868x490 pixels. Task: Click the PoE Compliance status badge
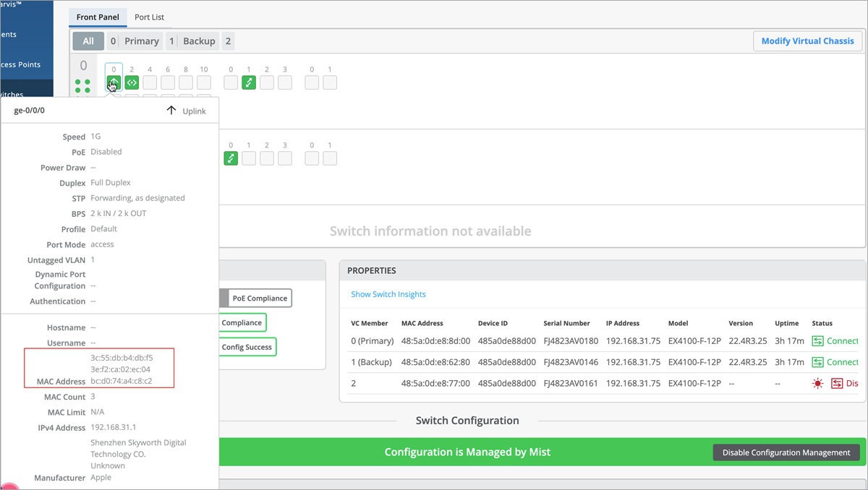[x=259, y=298]
